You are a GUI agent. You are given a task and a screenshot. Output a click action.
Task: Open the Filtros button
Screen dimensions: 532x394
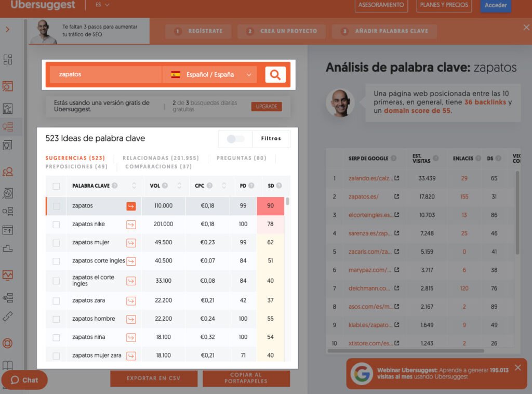(x=271, y=138)
